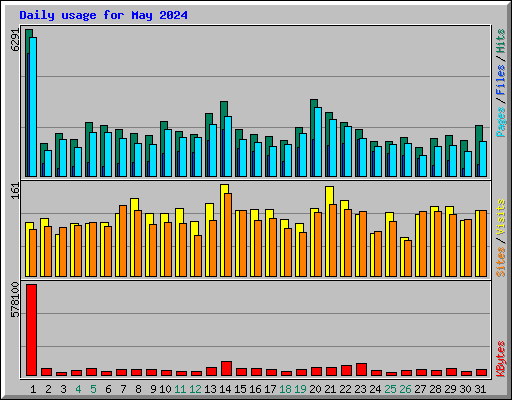Click the day 14 cyan files bar
The width and height of the screenshot is (512, 400).
[x=228, y=147]
